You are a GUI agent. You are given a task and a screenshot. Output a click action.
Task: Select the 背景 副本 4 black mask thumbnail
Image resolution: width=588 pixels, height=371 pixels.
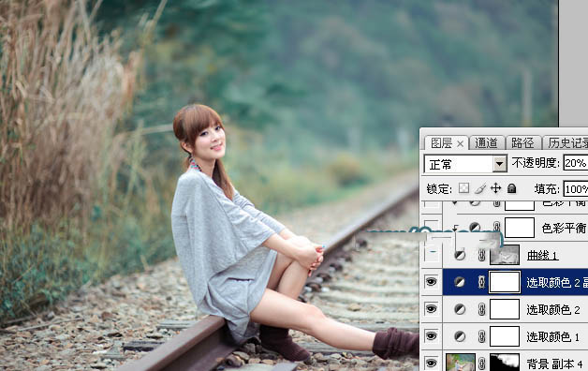tap(505, 363)
